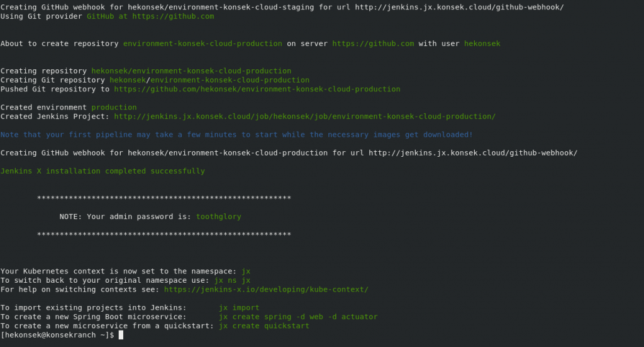The height and width of the screenshot is (347, 644).
Task: Click the 'jx create spring -d web -d actuator' command
Action: [298, 317]
